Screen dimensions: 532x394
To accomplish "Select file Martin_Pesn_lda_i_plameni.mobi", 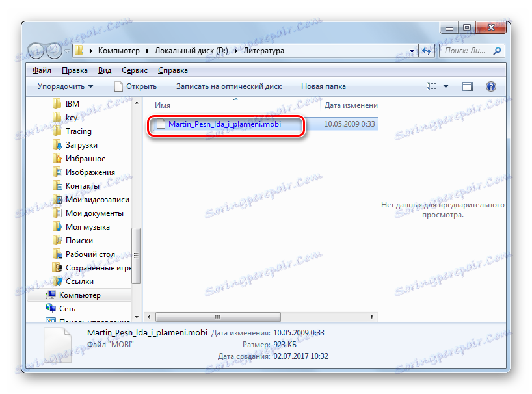I will pos(224,124).
